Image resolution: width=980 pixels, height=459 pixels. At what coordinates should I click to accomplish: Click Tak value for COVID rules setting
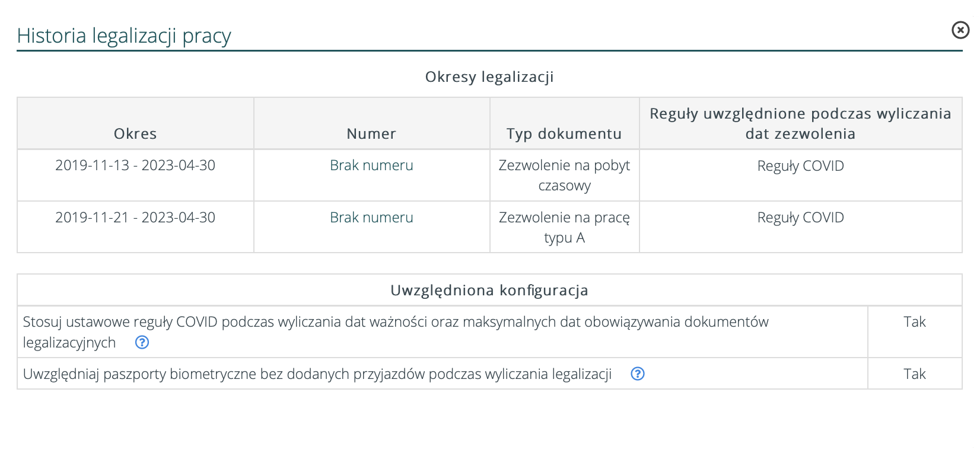coord(914,322)
